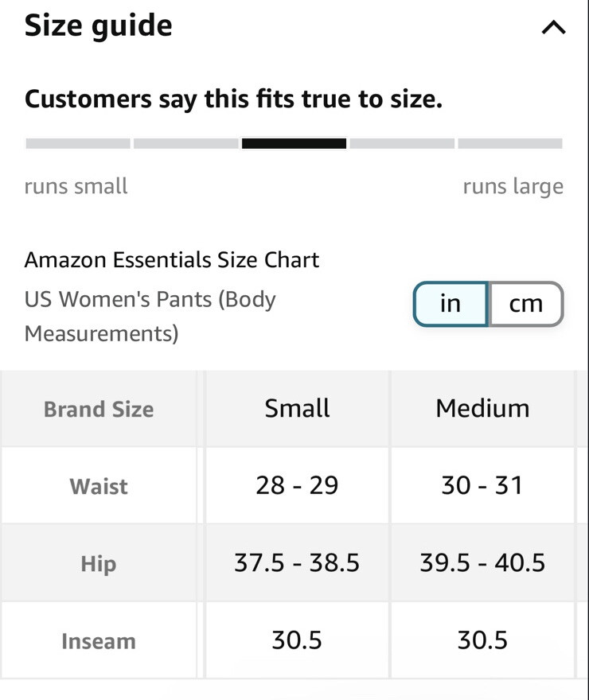Tap the runs large label
The width and height of the screenshot is (589, 700).
pyautogui.click(x=513, y=187)
